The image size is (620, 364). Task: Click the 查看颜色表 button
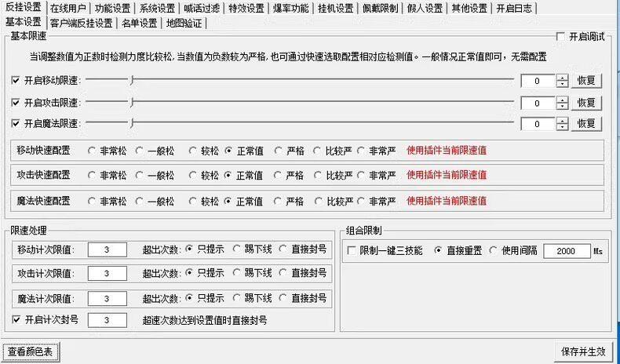pos(31,351)
